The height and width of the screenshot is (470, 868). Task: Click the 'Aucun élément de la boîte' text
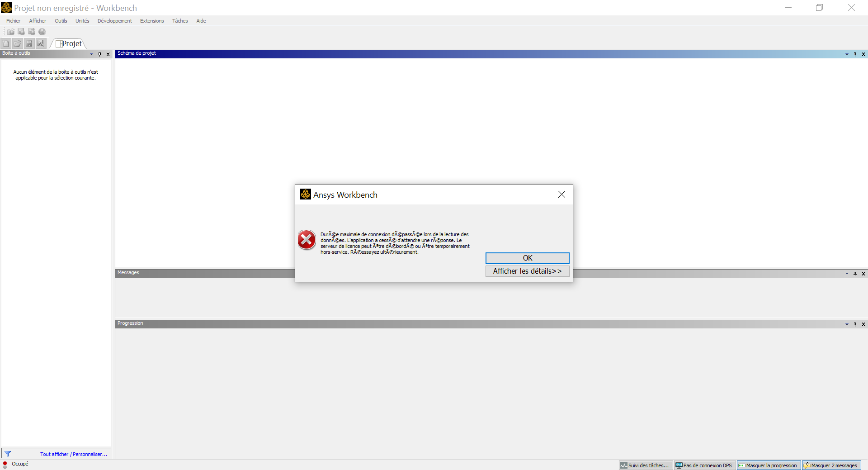click(56, 75)
